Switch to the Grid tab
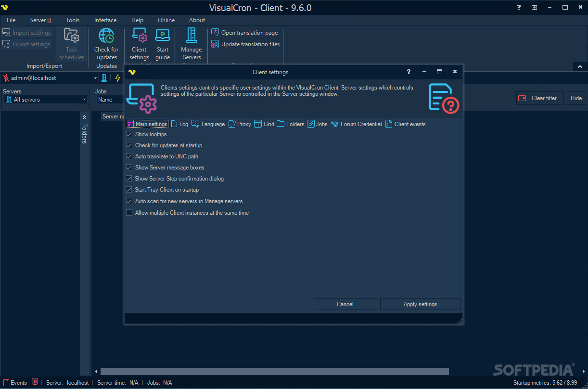 click(x=264, y=124)
